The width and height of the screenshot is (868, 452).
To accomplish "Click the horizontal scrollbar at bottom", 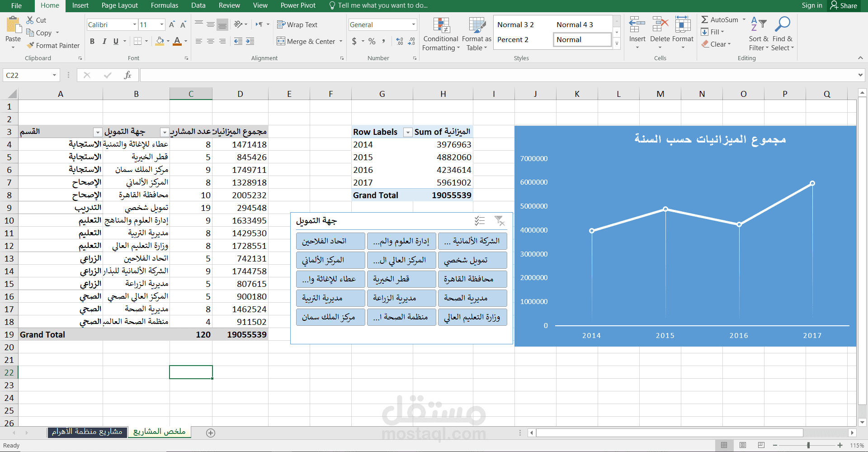I will 669,433.
